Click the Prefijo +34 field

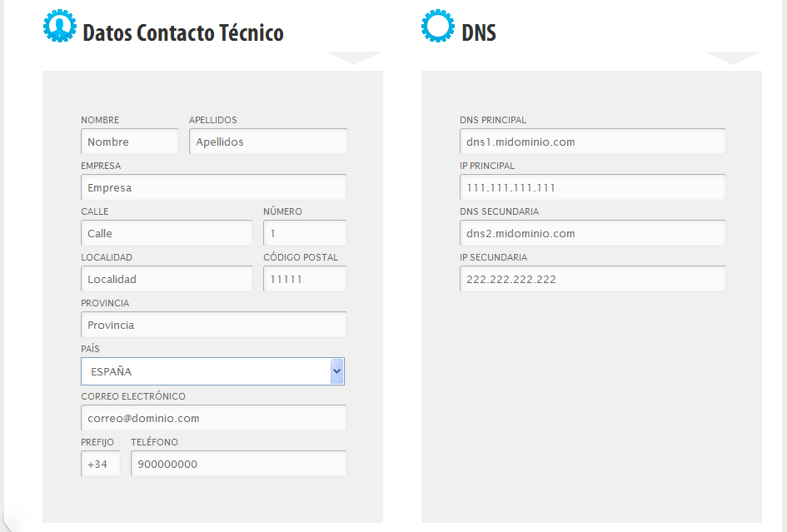point(101,464)
